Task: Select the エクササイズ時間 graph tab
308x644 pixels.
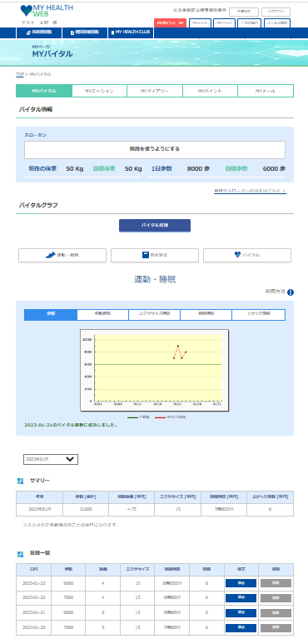Action: coord(154,315)
